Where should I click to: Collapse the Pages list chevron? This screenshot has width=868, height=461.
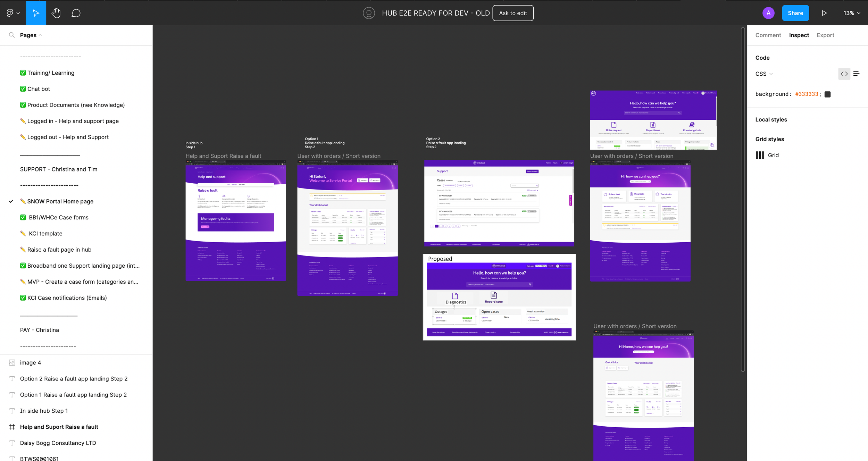[41, 35]
